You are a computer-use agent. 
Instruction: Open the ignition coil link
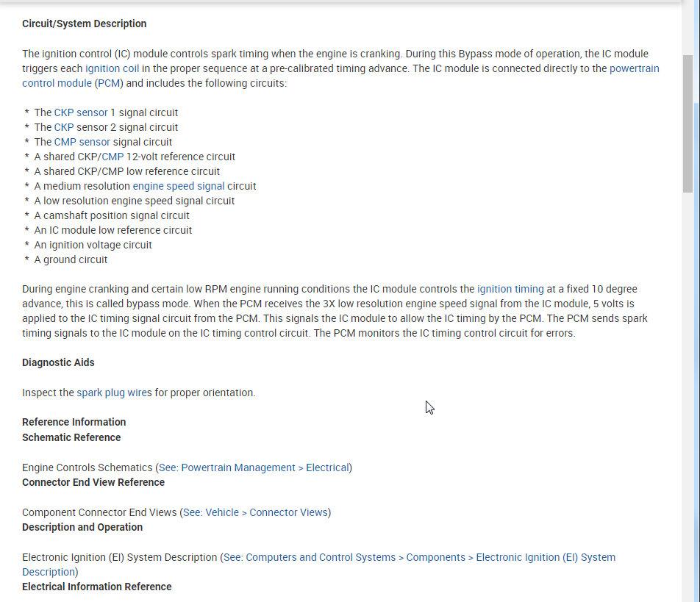click(112, 68)
